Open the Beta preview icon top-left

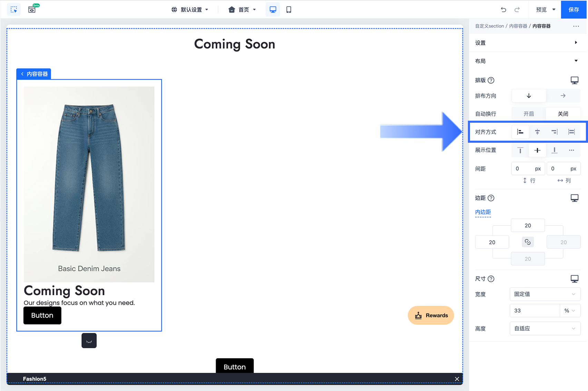point(32,9)
